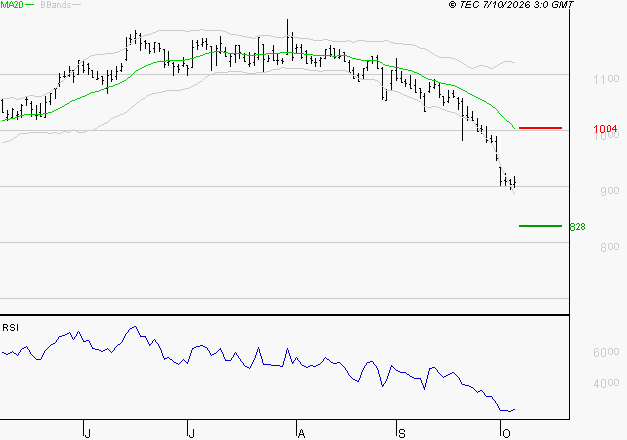Click the RSI panel label
This screenshot has width=627, height=440.
click(x=10, y=328)
